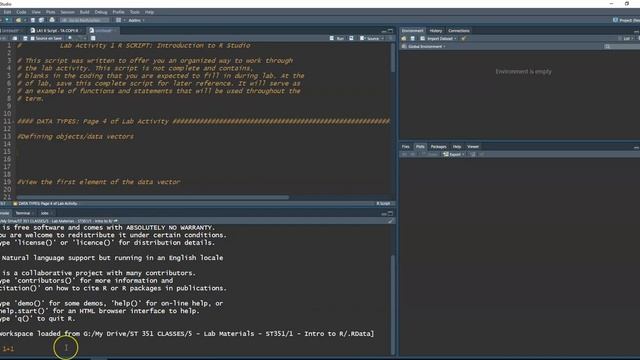The image size is (640, 360).
Task: Select the Files tab
Action: point(406,147)
